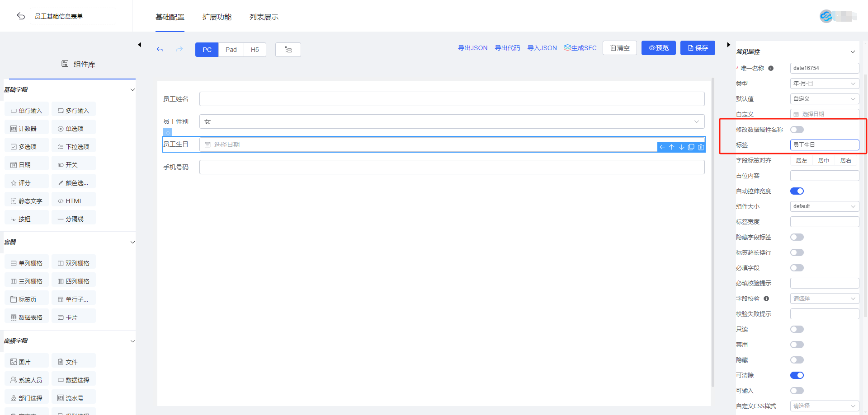The height and width of the screenshot is (415, 868).
Task: Toggle the 必填字段 switch on
Action: tap(797, 268)
